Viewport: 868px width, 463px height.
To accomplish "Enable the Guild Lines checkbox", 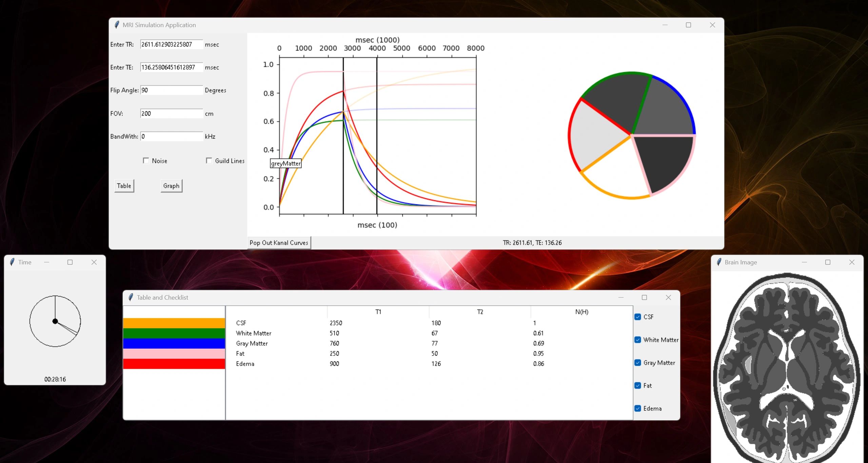I will (209, 161).
